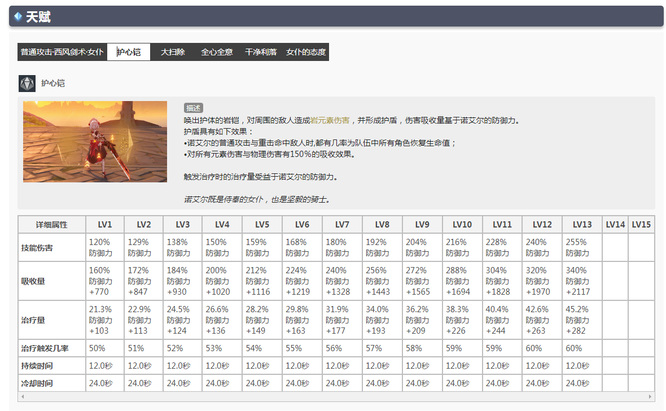Click the 34.0% healing cell
666x411 pixels.
(382, 320)
